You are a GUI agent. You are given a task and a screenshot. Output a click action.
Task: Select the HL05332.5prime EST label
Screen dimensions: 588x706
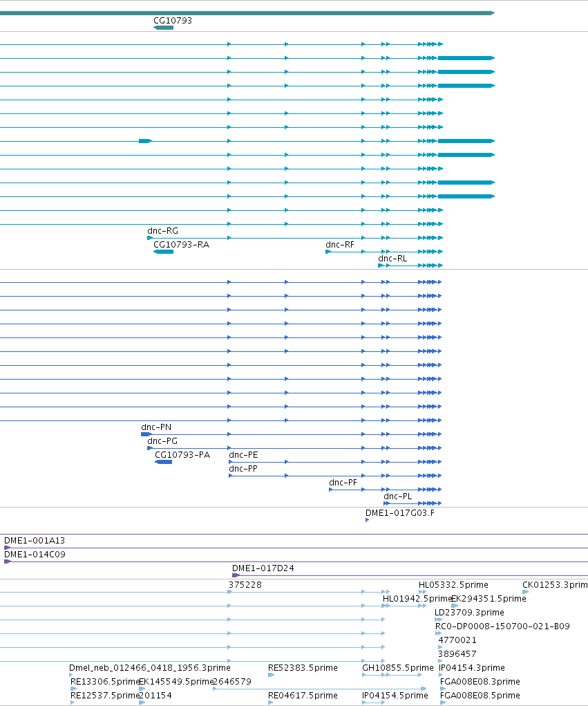pyautogui.click(x=453, y=585)
